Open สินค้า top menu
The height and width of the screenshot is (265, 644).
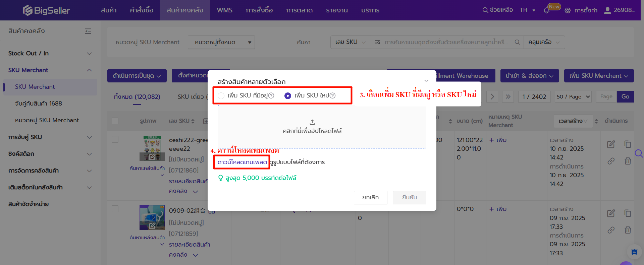coord(109,10)
